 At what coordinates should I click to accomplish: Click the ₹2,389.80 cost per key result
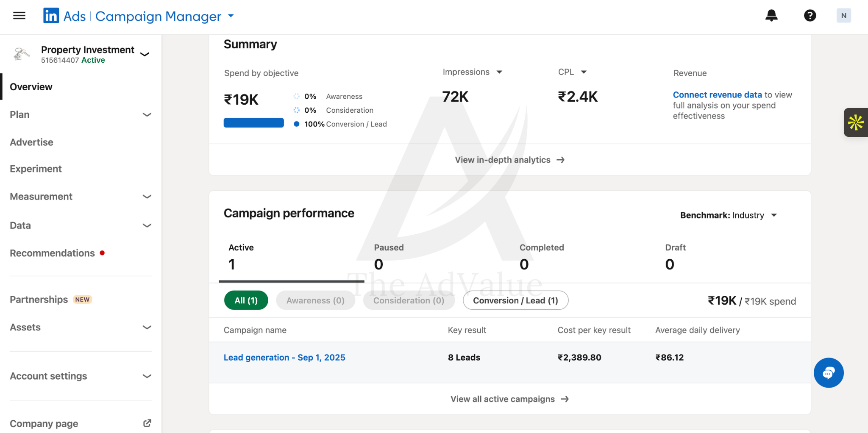pos(579,358)
